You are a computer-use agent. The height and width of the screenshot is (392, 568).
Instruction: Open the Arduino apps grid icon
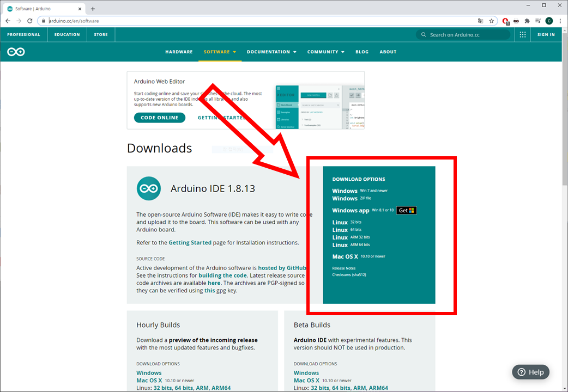[522, 35]
